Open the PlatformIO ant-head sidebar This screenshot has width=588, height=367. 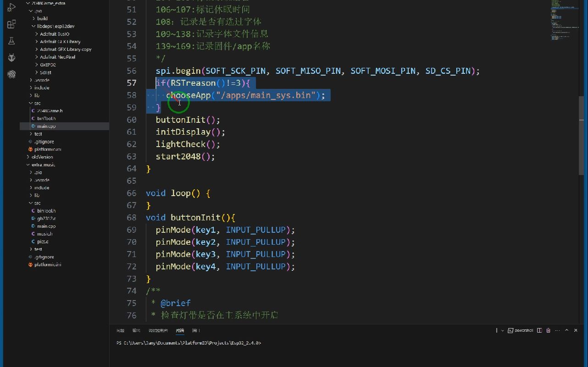[x=11, y=57]
